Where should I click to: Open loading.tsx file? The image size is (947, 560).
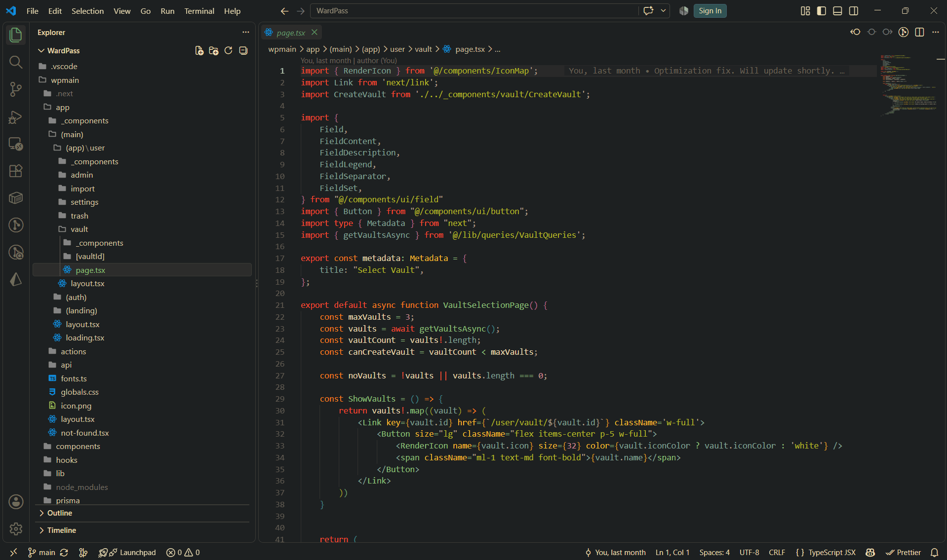[x=85, y=337]
